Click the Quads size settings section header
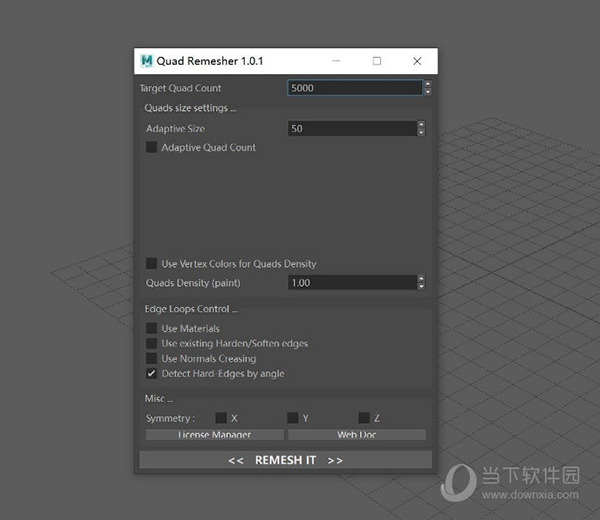Viewport: 600px width, 520px height. pos(190,108)
